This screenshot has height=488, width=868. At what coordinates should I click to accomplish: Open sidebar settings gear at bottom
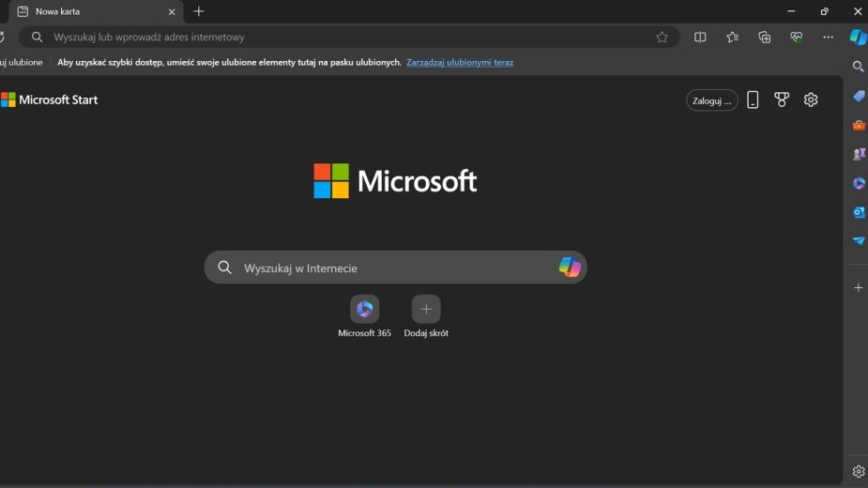(x=859, y=471)
